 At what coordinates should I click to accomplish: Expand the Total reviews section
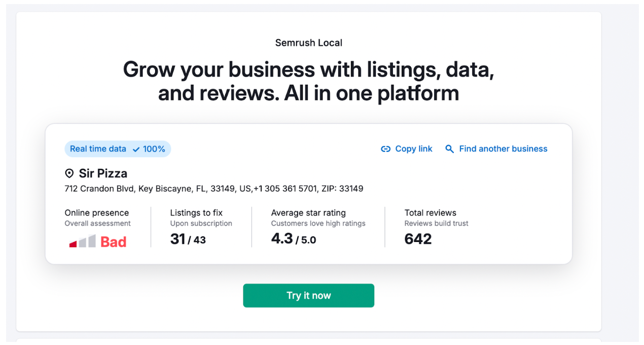tap(430, 213)
